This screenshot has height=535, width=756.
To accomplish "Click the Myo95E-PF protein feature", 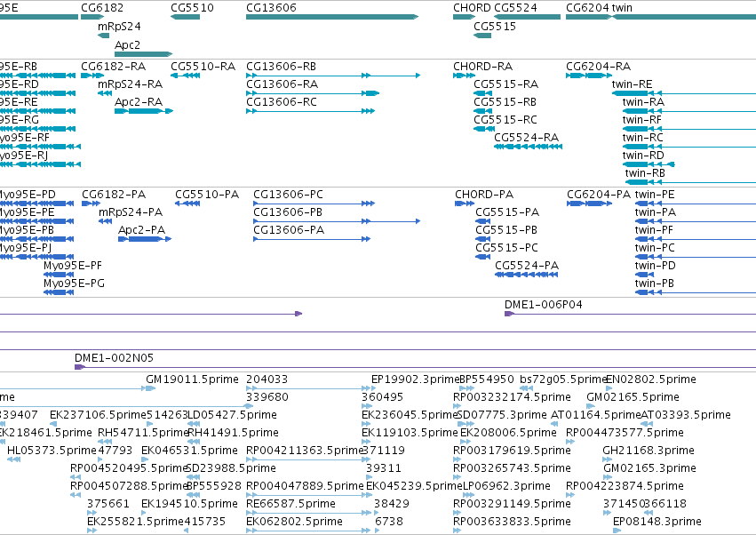I will coord(59,275).
